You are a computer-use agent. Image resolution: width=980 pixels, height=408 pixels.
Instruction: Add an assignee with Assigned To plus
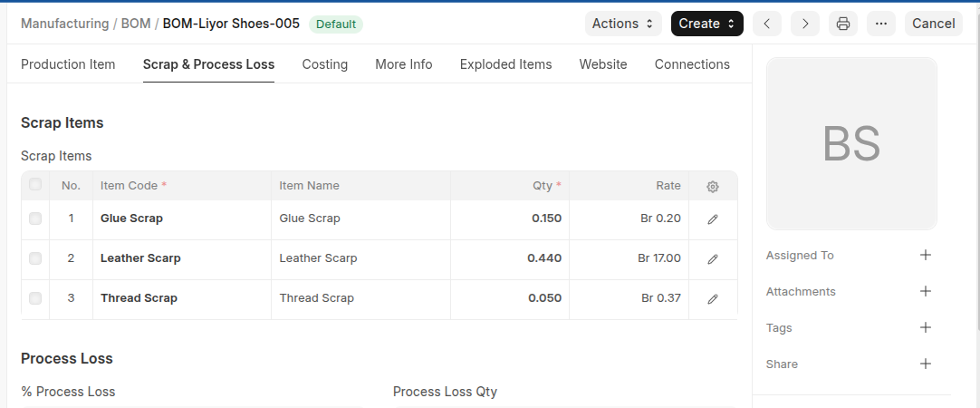click(926, 256)
